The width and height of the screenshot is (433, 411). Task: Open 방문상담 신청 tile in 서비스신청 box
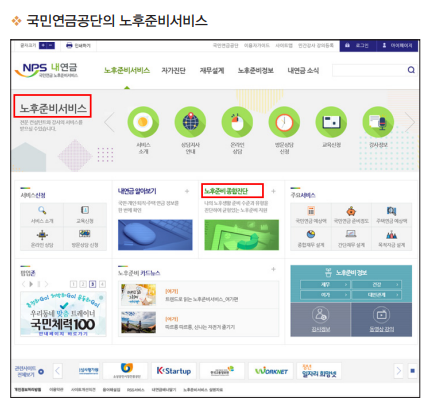tap(85, 239)
